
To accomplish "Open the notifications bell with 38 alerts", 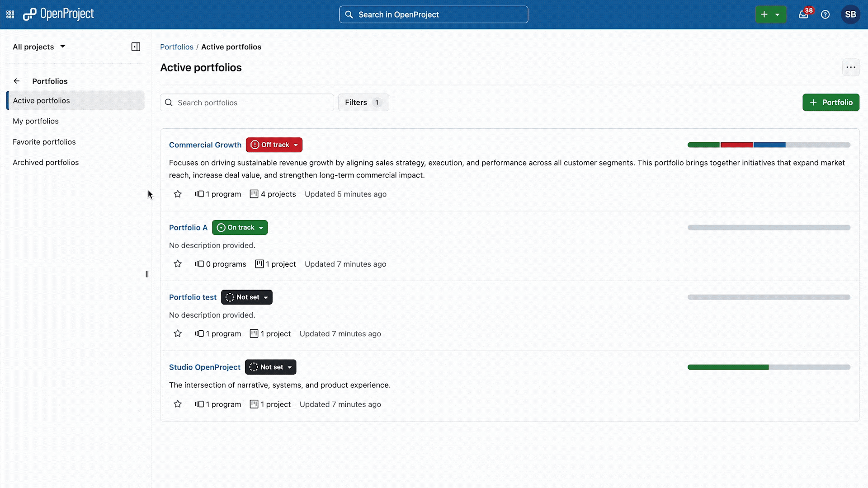I will [804, 14].
